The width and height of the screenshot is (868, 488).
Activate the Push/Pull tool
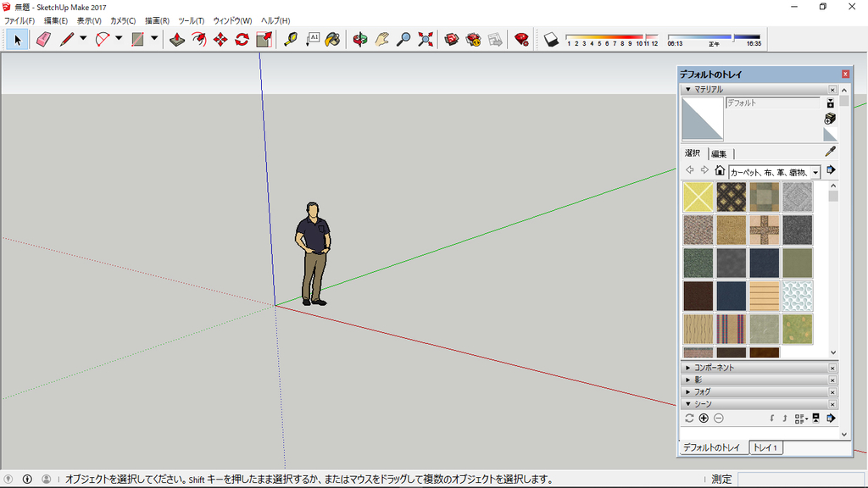177,40
